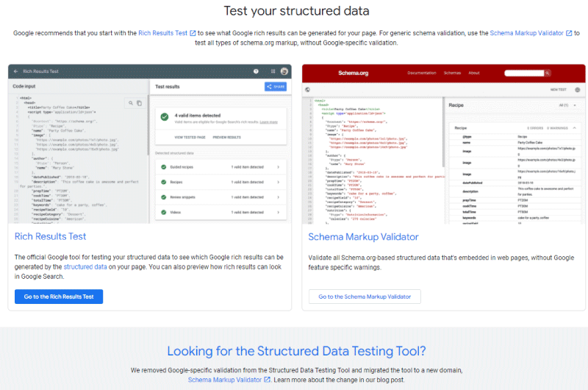Click the smiley feedback icon beside NEW TEST
The height and width of the screenshot is (390, 588).
576,89
